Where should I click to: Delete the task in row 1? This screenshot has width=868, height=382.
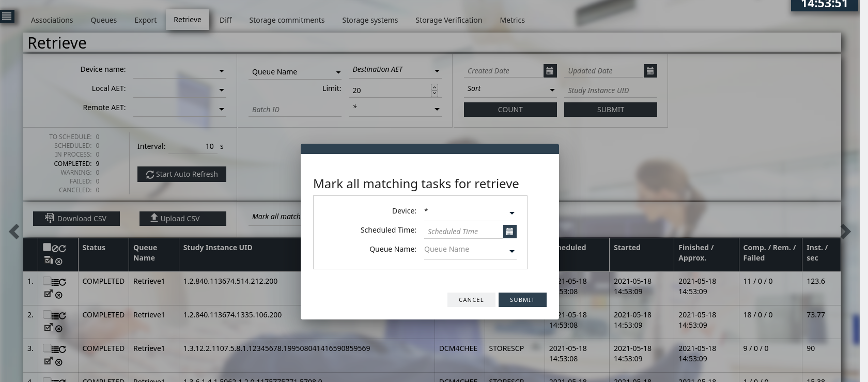click(x=58, y=295)
